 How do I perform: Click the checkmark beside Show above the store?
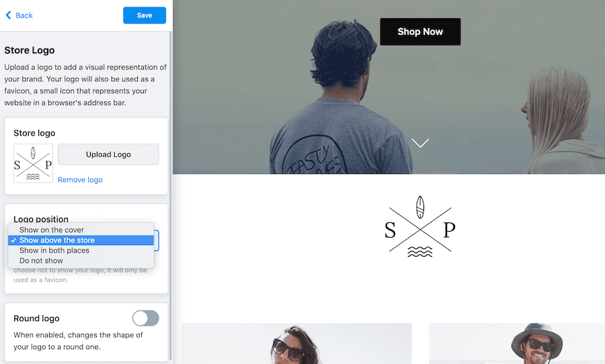click(x=13, y=240)
